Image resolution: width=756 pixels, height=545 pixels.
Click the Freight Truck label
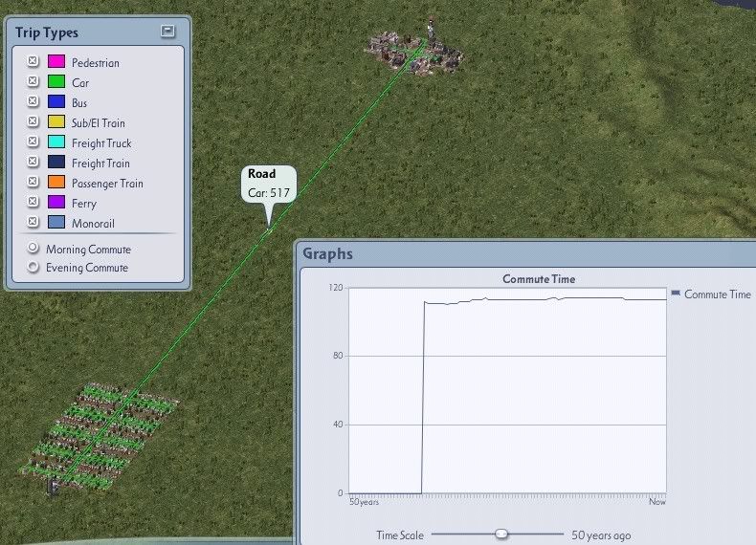101,143
